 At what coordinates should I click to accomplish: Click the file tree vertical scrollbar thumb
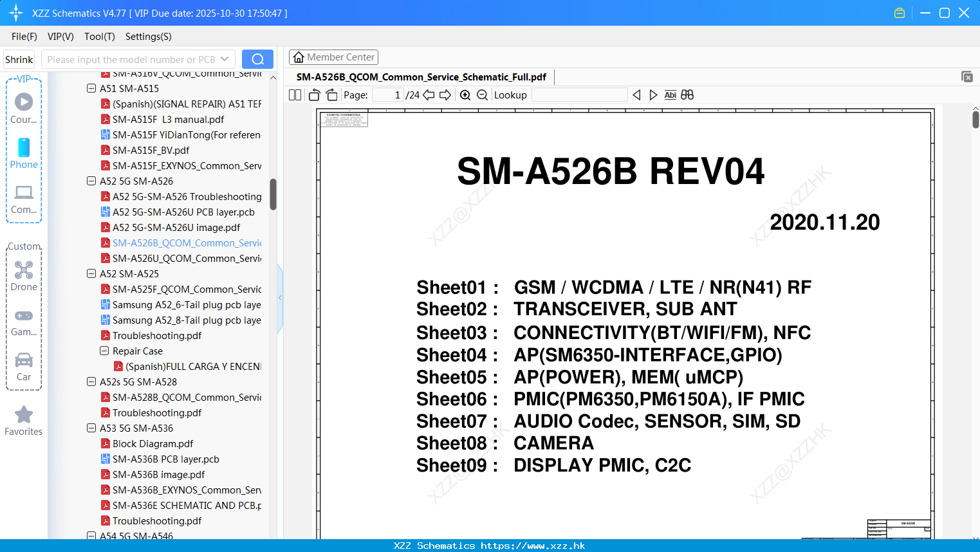[273, 194]
